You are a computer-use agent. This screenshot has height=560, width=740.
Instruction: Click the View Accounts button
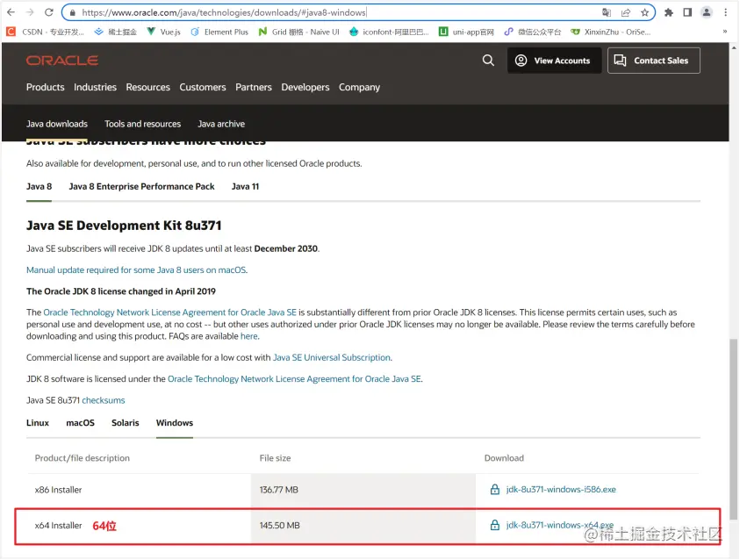[554, 61]
